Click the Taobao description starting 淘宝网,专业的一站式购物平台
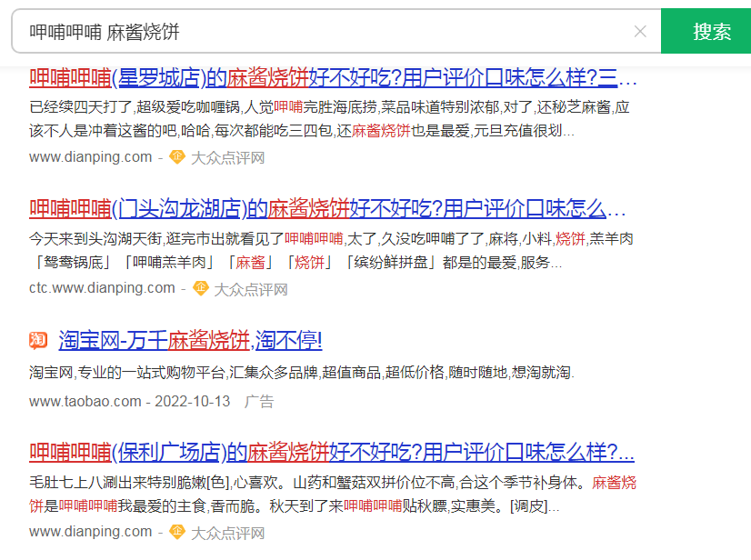The width and height of the screenshot is (751, 560). click(x=302, y=373)
